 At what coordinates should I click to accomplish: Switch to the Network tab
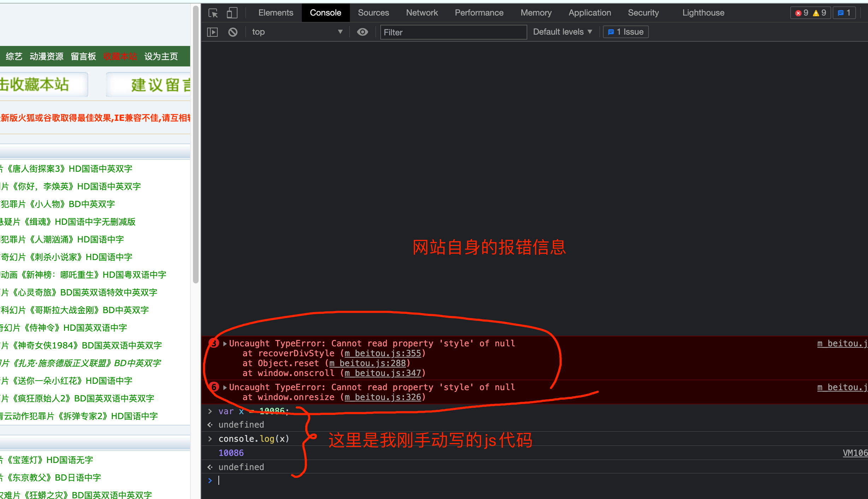click(x=422, y=13)
